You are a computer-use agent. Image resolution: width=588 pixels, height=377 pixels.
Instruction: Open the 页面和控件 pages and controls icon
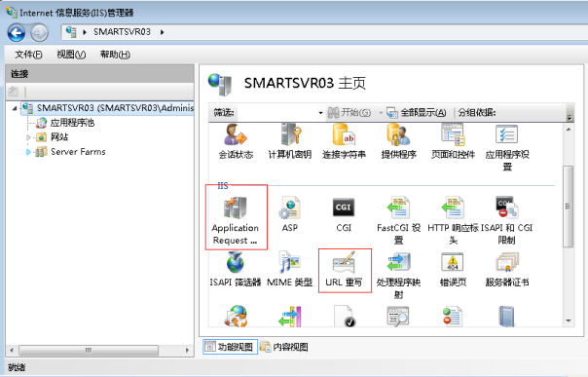(453, 142)
